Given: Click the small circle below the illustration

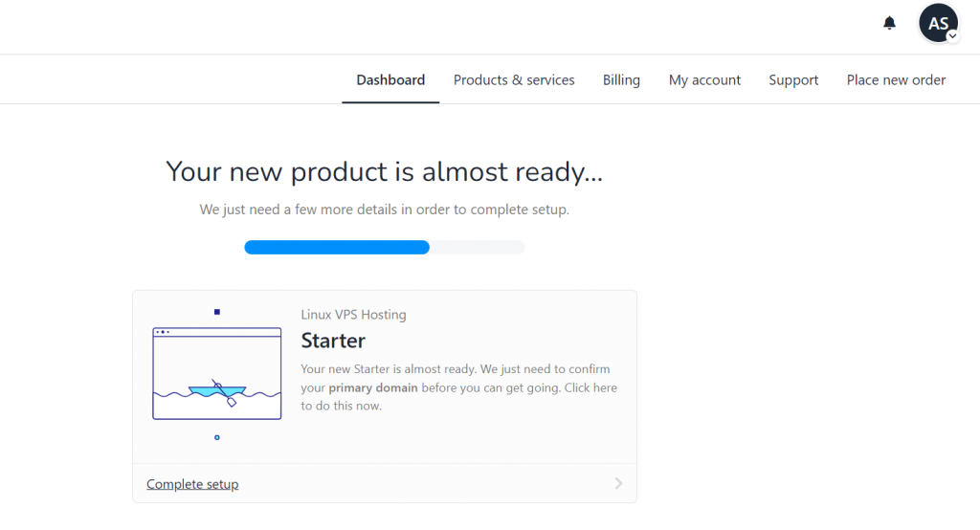Looking at the screenshot, I should [x=217, y=437].
